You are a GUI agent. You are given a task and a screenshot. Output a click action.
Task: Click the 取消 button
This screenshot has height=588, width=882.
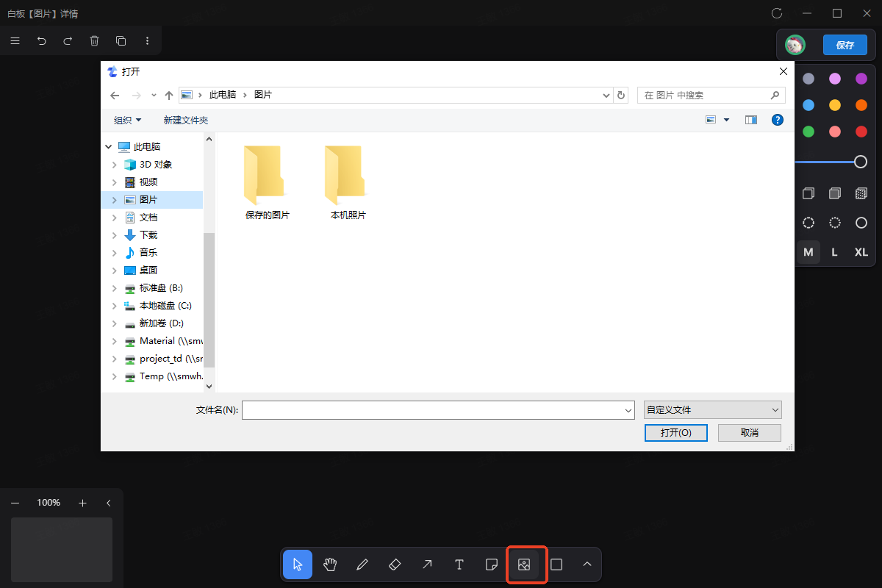click(749, 433)
